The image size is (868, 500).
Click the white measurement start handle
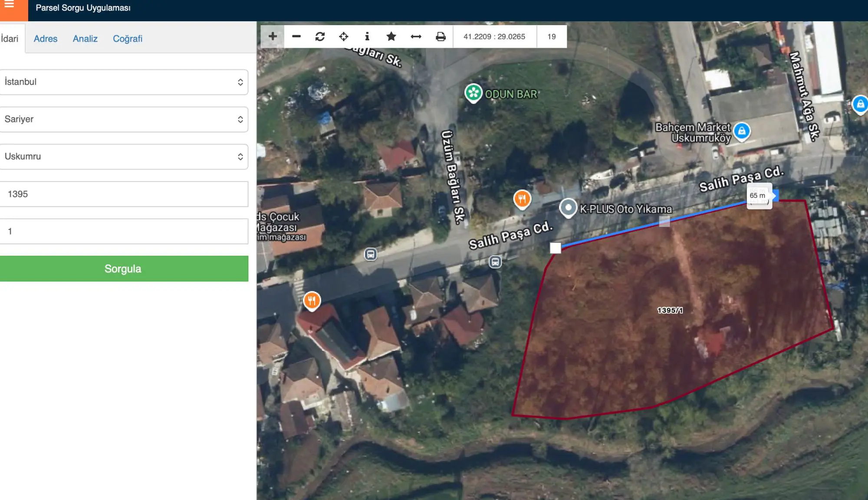coord(556,248)
